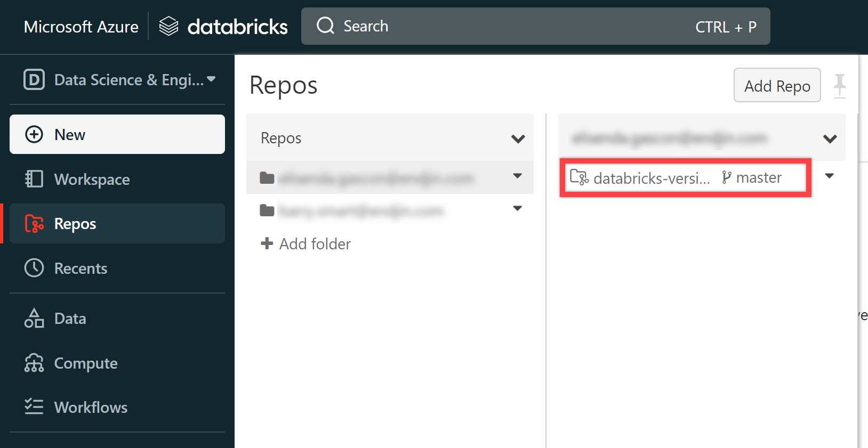Click the Microsoft Azure label

[81, 27]
